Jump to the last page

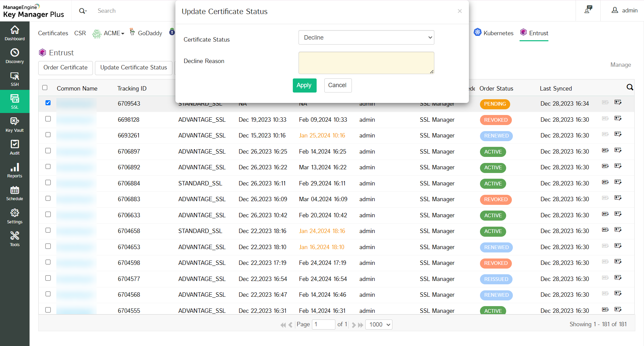pyautogui.click(x=361, y=325)
